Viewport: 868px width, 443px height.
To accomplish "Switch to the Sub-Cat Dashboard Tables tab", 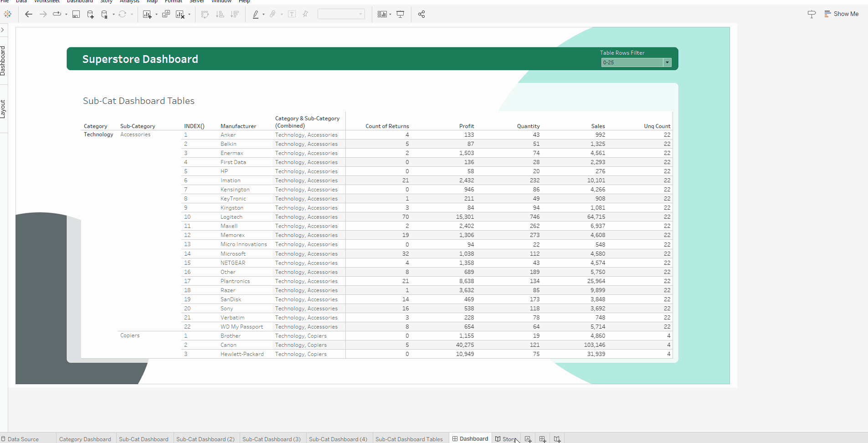I will click(409, 439).
